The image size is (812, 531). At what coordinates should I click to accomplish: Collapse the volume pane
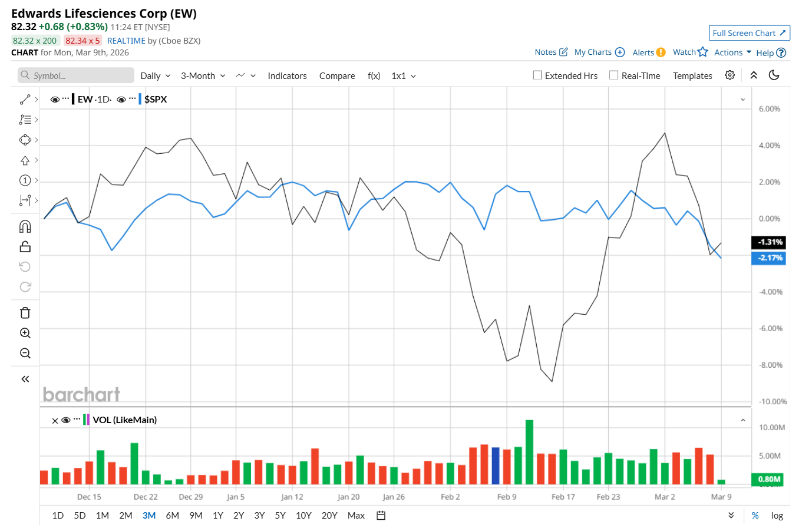pos(743,420)
